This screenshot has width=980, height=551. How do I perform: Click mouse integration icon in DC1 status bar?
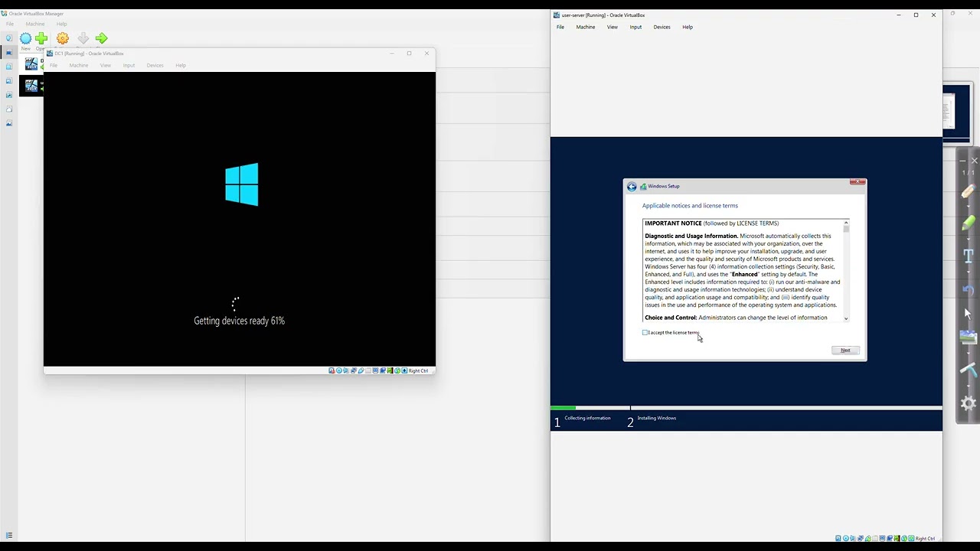(397, 370)
